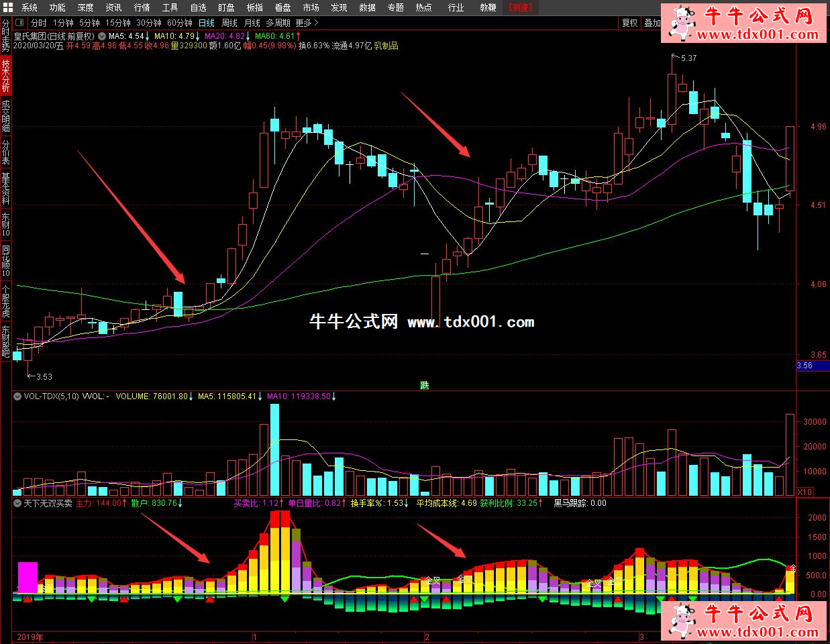The width and height of the screenshot is (830, 644).
Task: Open the 专题 menu
Action: pos(396,7)
